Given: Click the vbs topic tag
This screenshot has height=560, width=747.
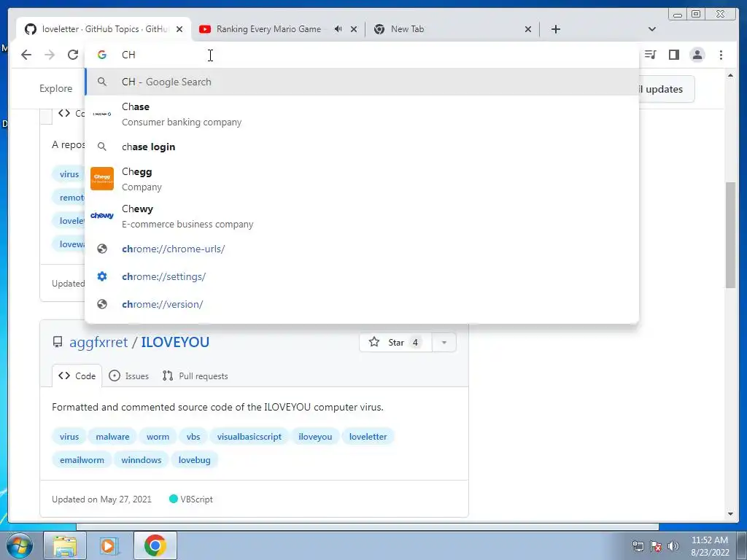Looking at the screenshot, I should [x=193, y=437].
